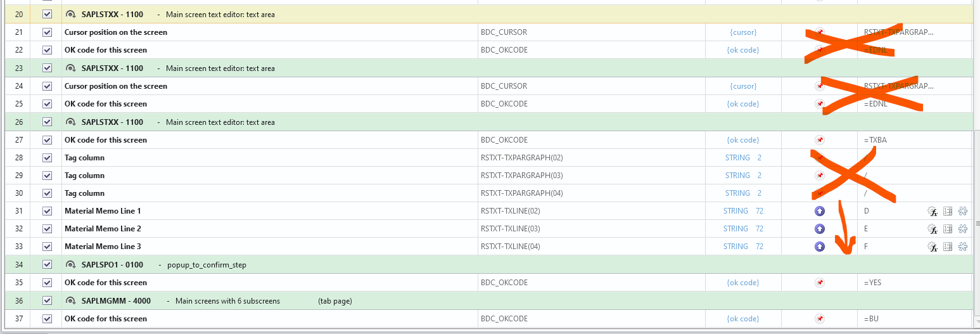
Task: Disable the checkbox on row 25
Action: [x=47, y=103]
